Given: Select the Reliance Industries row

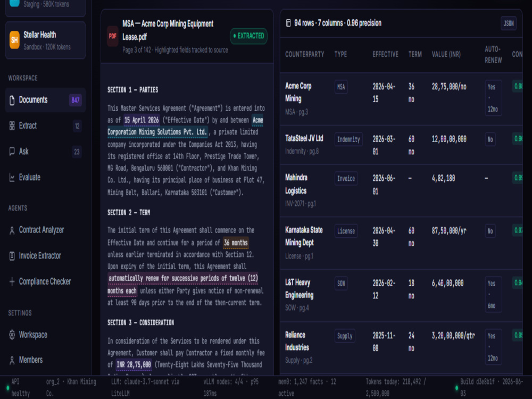Looking at the screenshot, I should pos(401,348).
